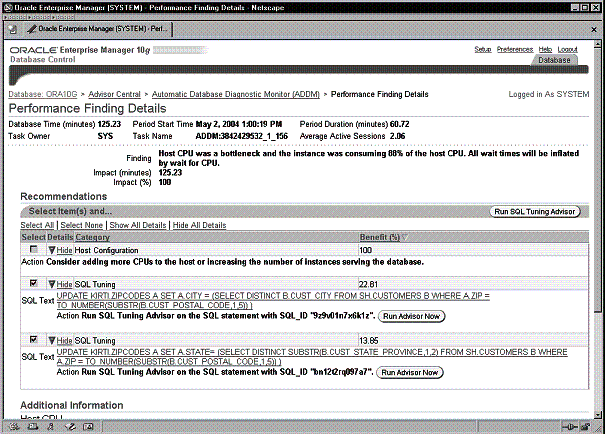
Task: Click the new tab icon left of the tab
Action: point(13,29)
